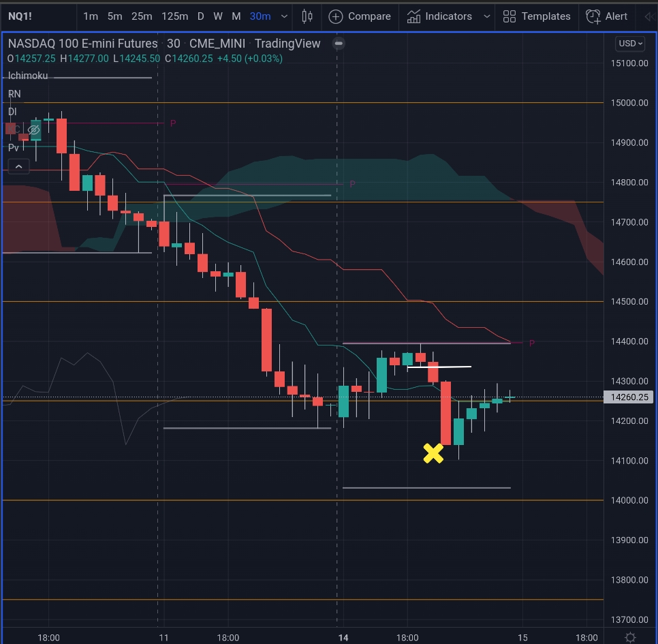658x644 pixels.
Task: Select the 5m timeframe
Action: pyautogui.click(x=114, y=16)
